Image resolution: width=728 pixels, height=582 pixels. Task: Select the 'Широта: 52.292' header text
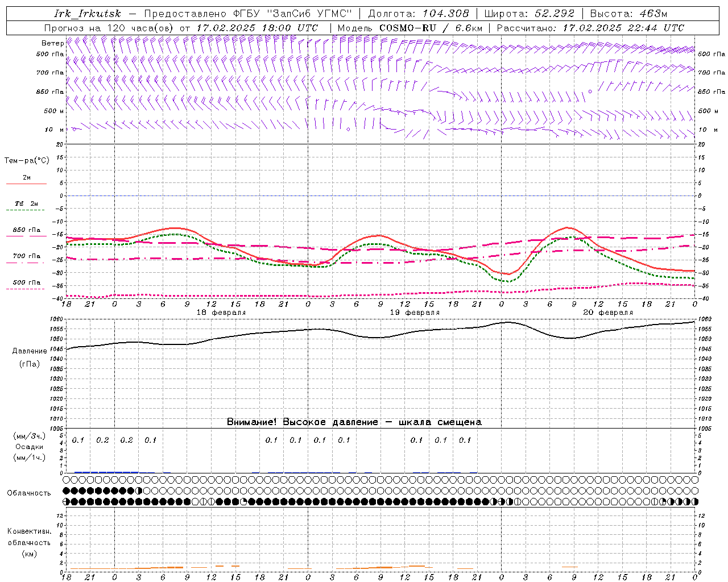coord(530,14)
